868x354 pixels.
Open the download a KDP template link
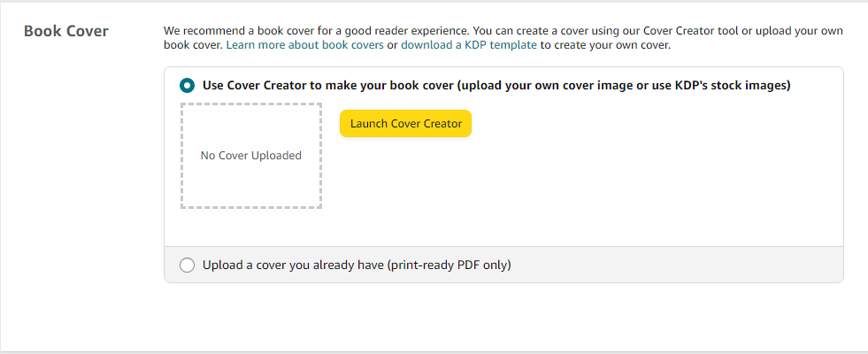pyautogui.click(x=469, y=45)
